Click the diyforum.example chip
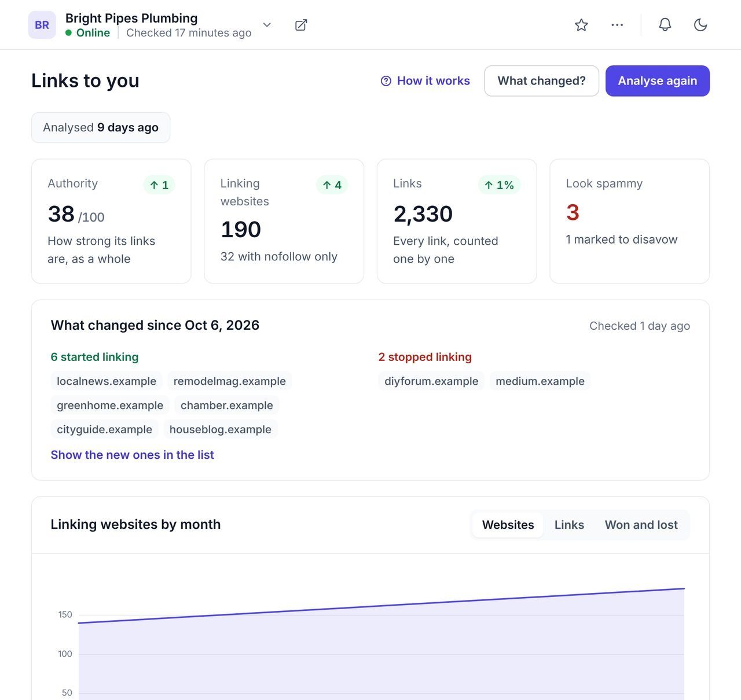This screenshot has height=700, width=741. 431,381
